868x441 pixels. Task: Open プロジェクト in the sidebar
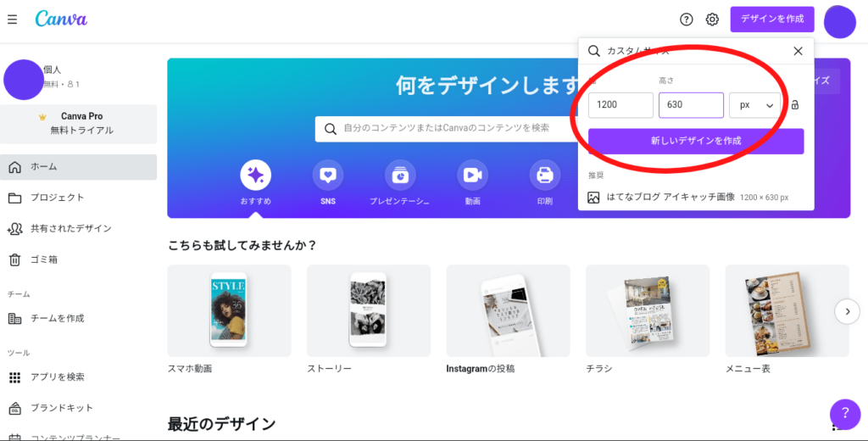[x=78, y=198]
